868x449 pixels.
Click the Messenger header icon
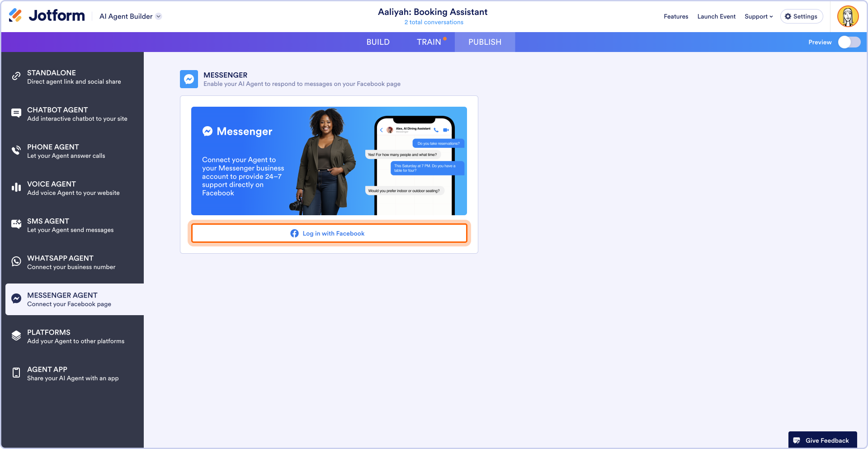(x=189, y=79)
